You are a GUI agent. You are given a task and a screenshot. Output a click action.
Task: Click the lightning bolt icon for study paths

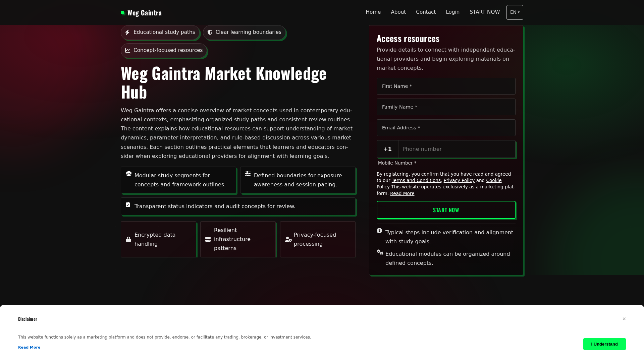click(127, 33)
